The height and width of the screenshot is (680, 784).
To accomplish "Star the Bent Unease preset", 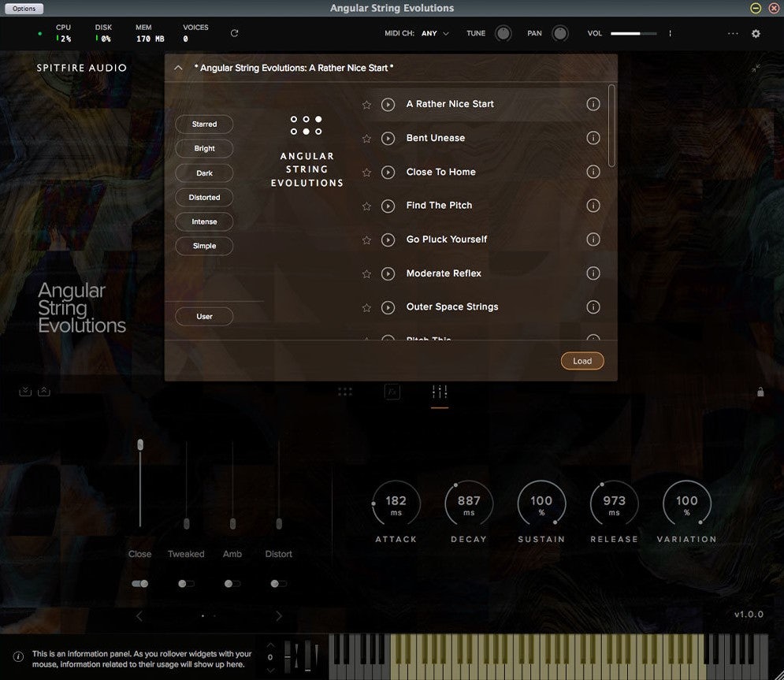I will click(x=366, y=139).
